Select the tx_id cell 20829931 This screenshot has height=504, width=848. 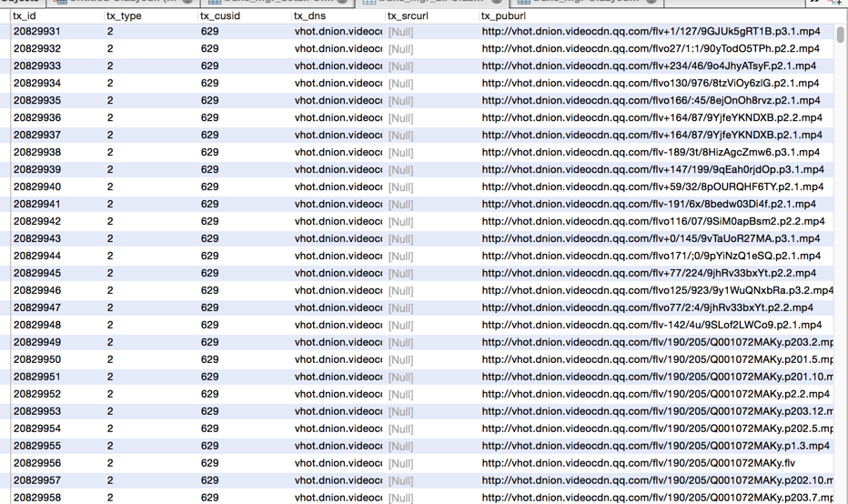(36, 31)
